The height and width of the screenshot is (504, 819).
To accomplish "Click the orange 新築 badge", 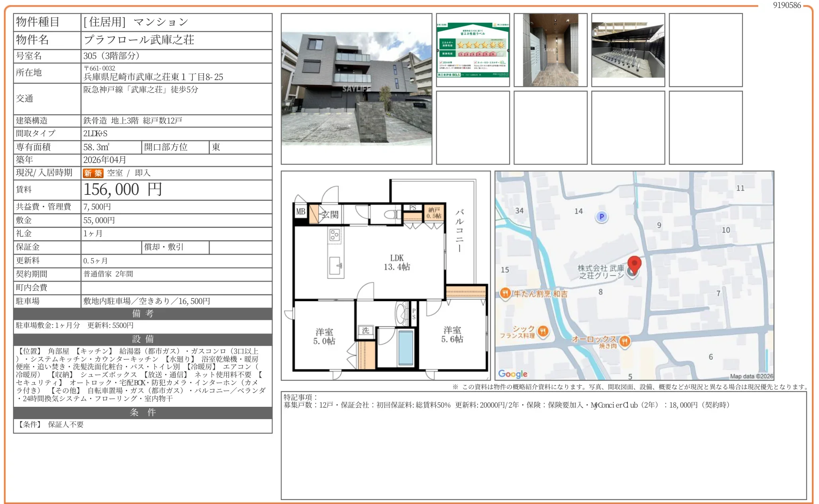I will click(93, 173).
